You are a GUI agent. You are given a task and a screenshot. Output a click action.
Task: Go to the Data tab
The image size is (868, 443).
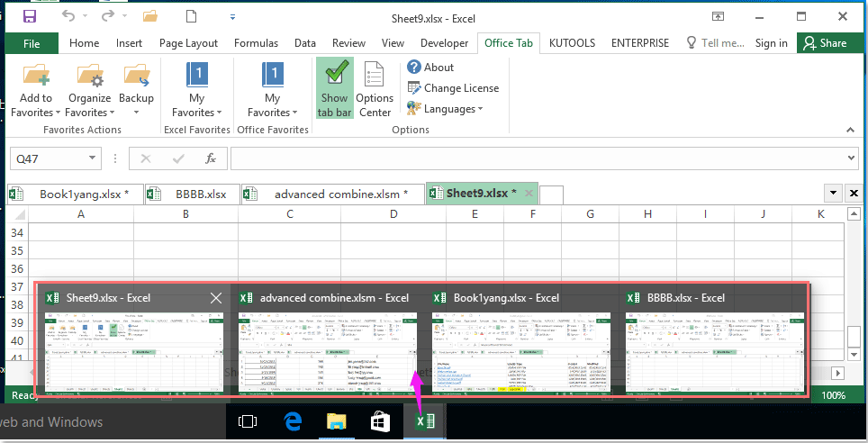pos(305,43)
